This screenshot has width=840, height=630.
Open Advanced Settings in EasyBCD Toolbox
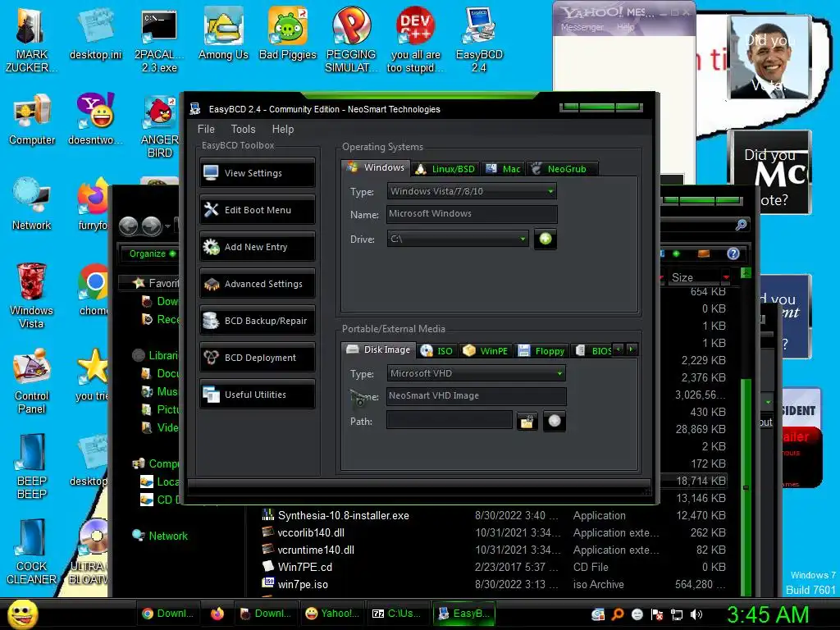(x=257, y=284)
